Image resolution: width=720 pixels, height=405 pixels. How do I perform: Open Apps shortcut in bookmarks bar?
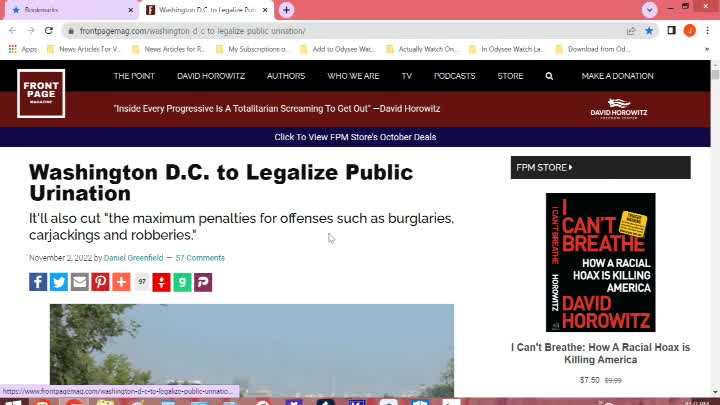coord(23,49)
